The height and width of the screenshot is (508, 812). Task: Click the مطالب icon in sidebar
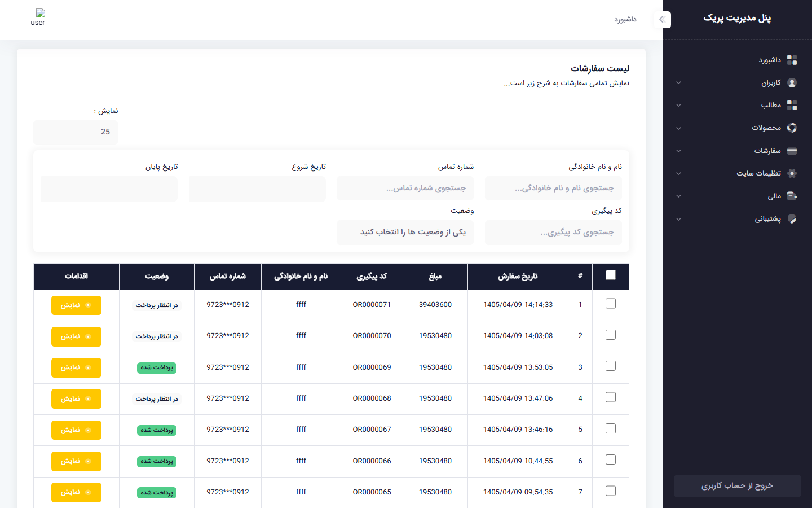(x=792, y=105)
